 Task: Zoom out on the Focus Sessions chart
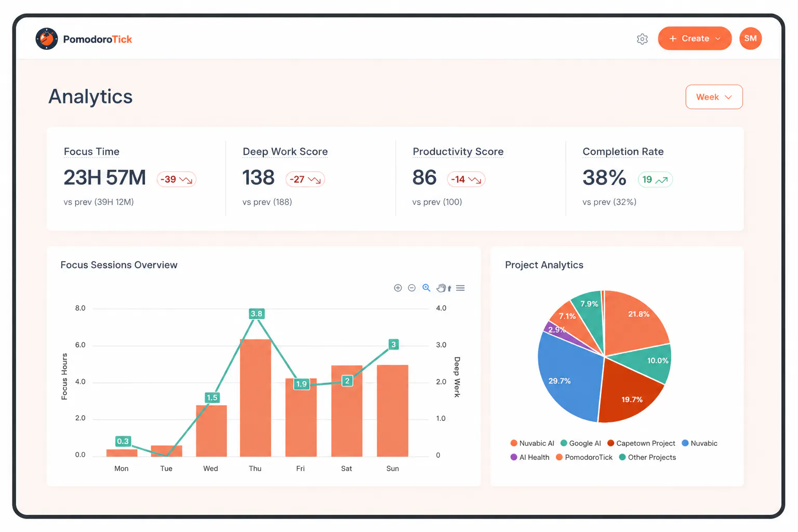pos(412,288)
